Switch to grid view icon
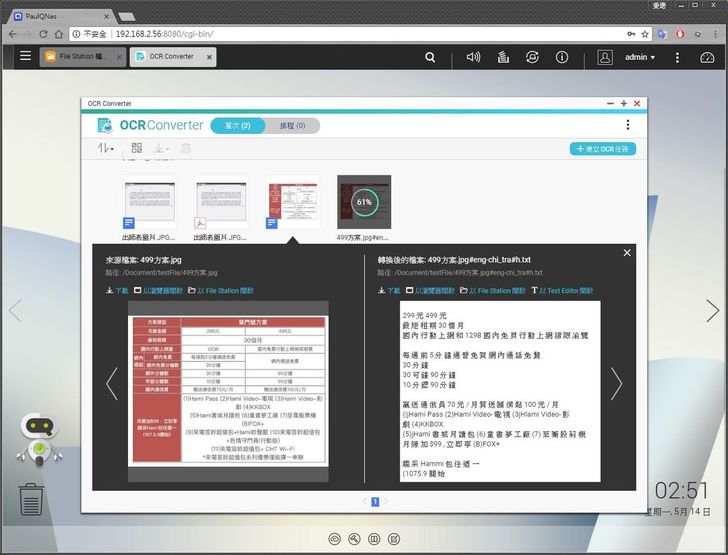This screenshot has width=728, height=555. point(136,148)
